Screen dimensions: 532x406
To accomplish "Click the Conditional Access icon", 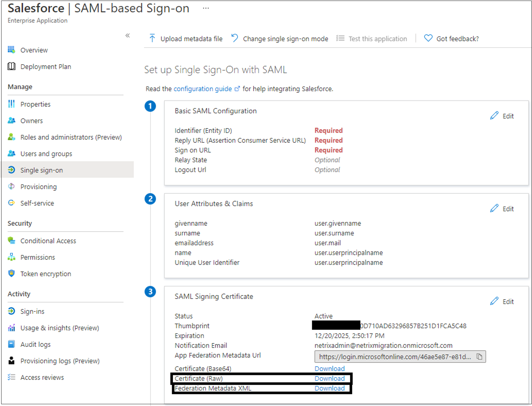I will tap(11, 240).
